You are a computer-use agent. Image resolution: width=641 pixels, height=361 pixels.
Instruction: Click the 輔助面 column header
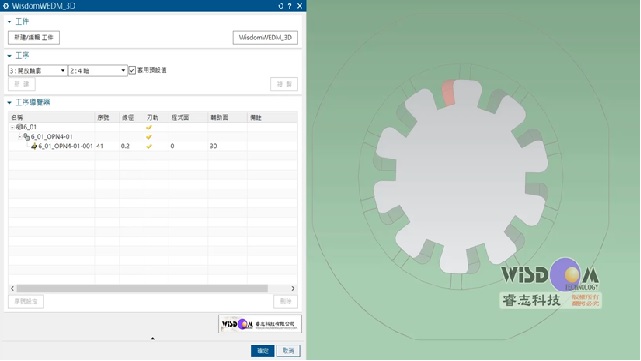pyautogui.click(x=227, y=118)
